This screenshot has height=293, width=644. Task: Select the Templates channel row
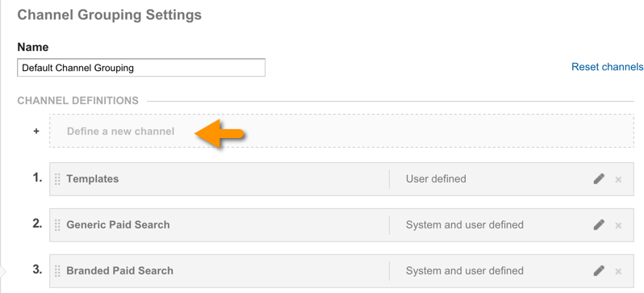[341, 178]
